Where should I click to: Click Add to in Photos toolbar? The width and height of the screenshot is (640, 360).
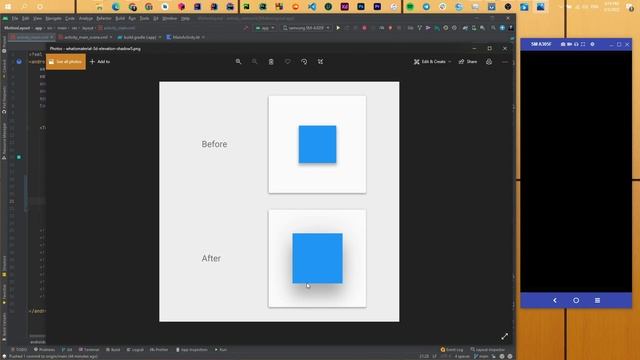(x=100, y=62)
